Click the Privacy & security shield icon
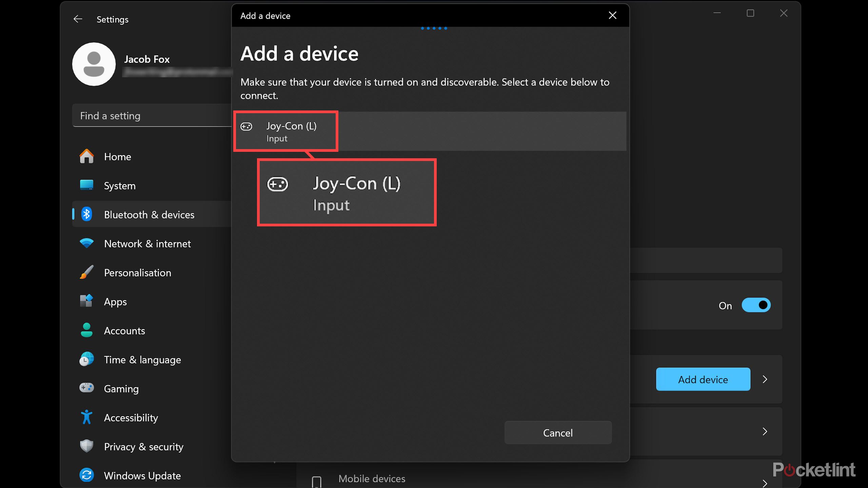Screen dimensions: 868x488 (x=86, y=446)
